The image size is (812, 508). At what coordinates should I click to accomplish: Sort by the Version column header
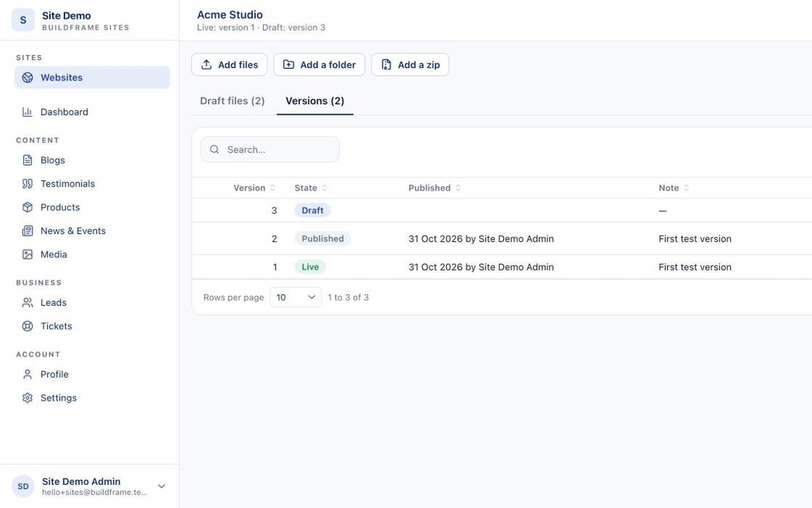coord(254,188)
